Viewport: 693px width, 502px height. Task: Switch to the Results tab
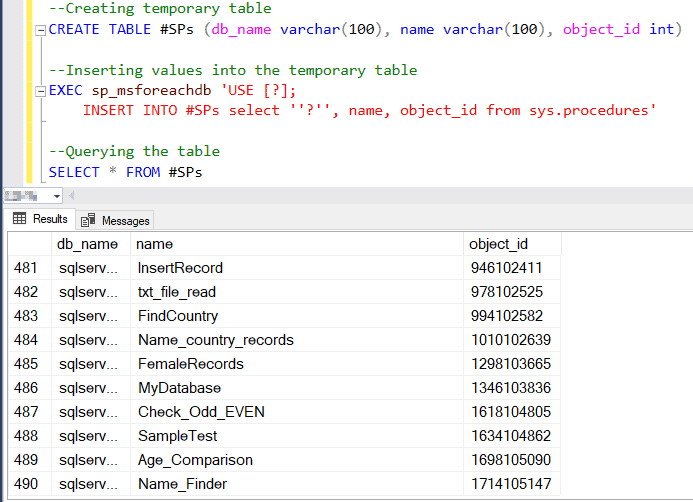click(40, 219)
